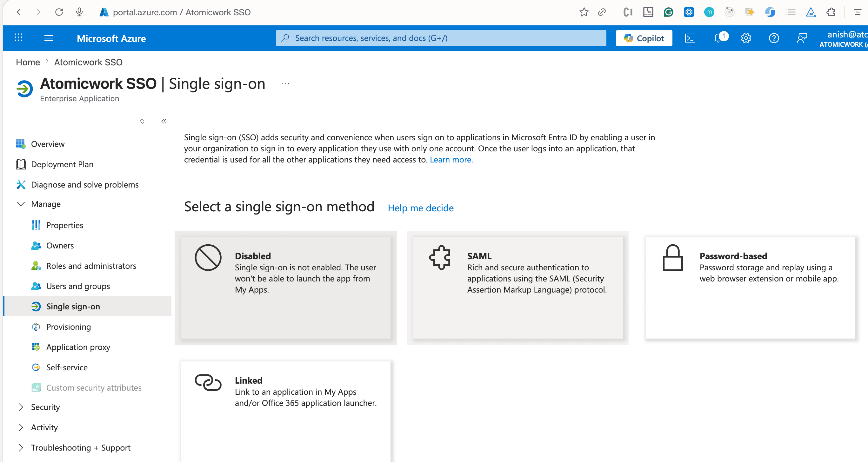The image size is (868, 462).
Task: Click the Diagnose and solve problems wrench icon
Action: 21,185
